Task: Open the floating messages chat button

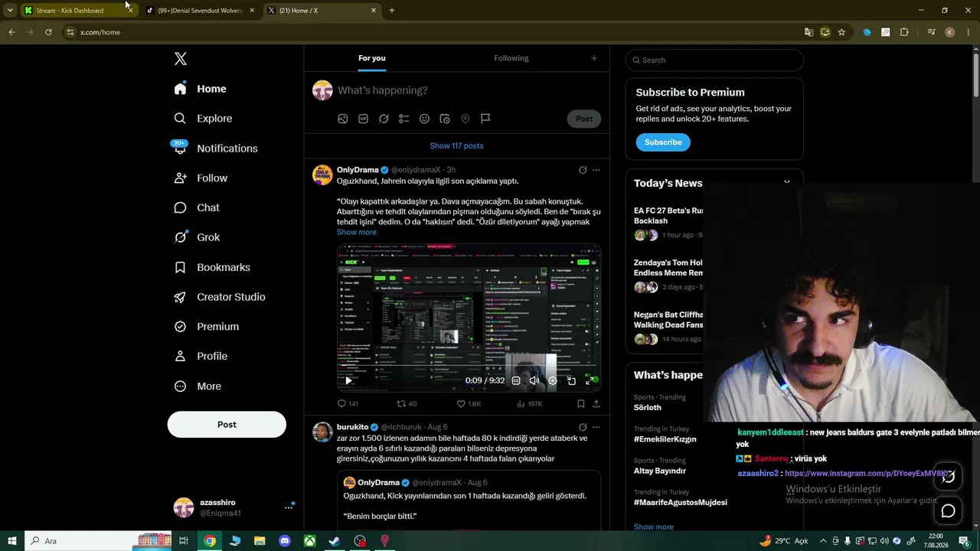Action: tap(948, 510)
